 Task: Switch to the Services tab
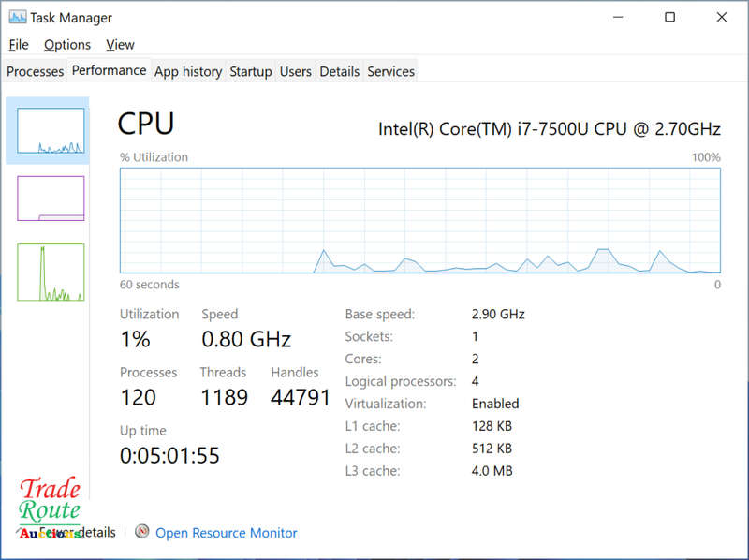390,71
